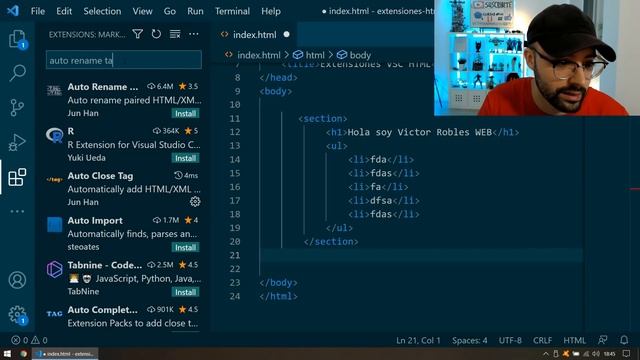Click the VS Code logo icon

tap(13, 11)
